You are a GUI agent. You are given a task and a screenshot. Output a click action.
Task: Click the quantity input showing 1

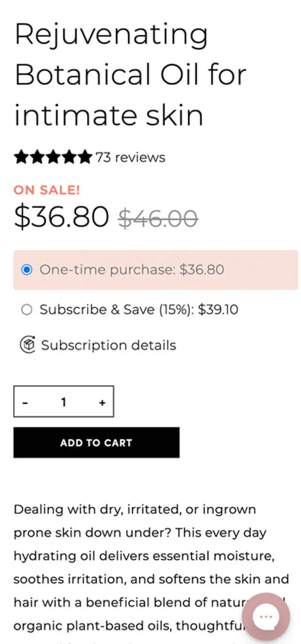pyautogui.click(x=63, y=402)
